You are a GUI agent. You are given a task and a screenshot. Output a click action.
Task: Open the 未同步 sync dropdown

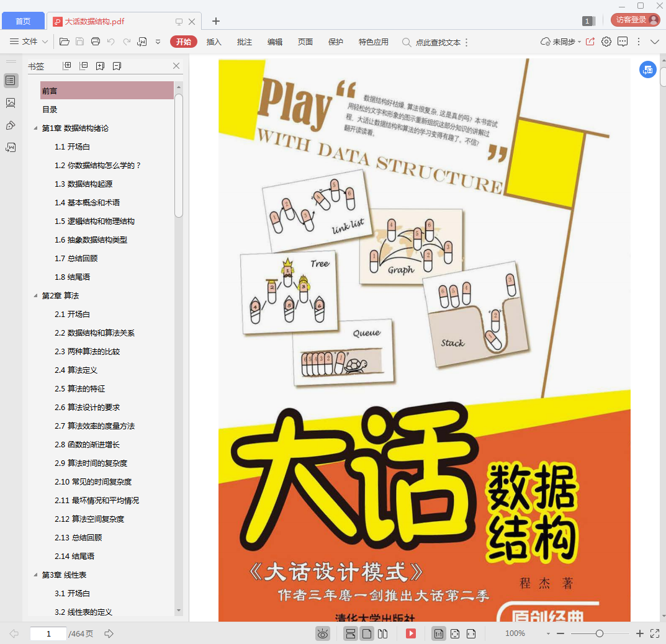click(560, 42)
